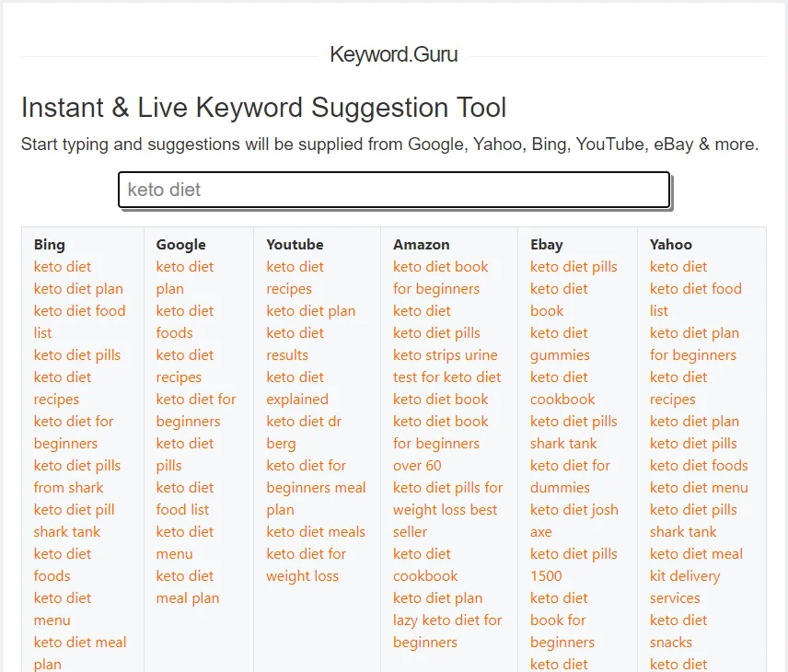Click the keyword search box containing 'keto diet'
Image resolution: width=788 pixels, height=672 pixels.
coord(394,190)
